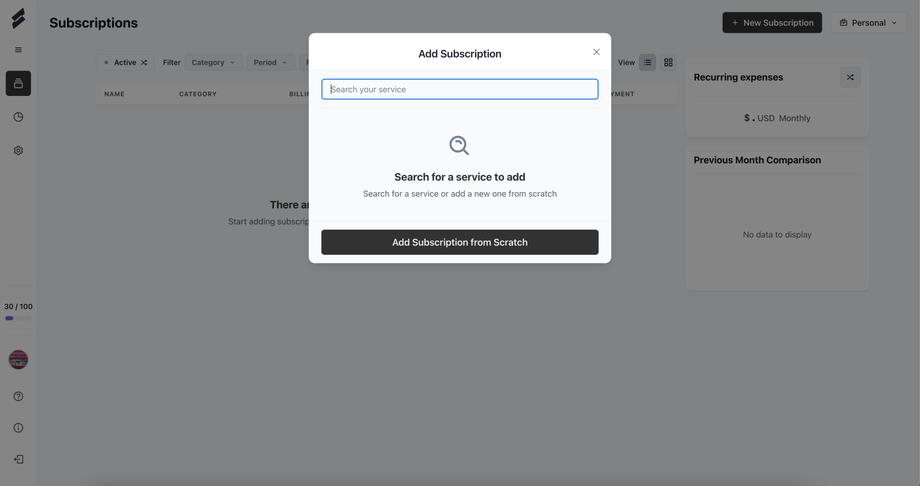Open the Personal workspace dropdown
Screen dimensions: 920x486
pos(868,23)
